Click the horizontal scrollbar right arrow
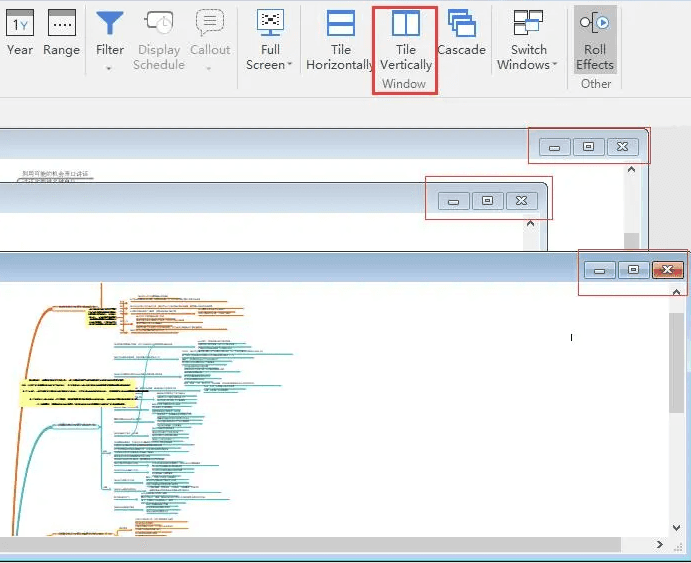This screenshot has width=691, height=563. (x=660, y=544)
